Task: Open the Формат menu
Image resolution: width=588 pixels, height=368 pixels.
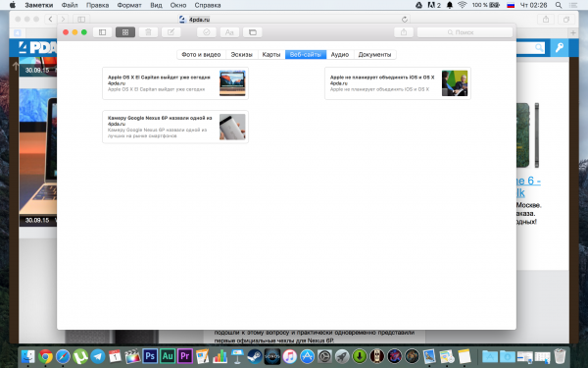Action: pyautogui.click(x=129, y=5)
